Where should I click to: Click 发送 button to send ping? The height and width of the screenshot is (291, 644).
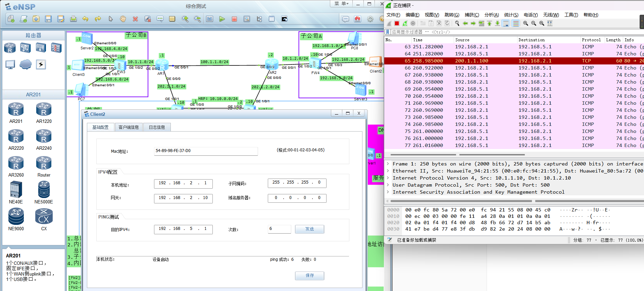309,229
